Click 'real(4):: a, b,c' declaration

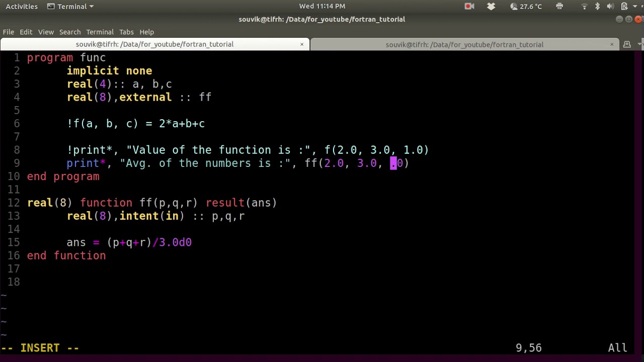coord(119,84)
